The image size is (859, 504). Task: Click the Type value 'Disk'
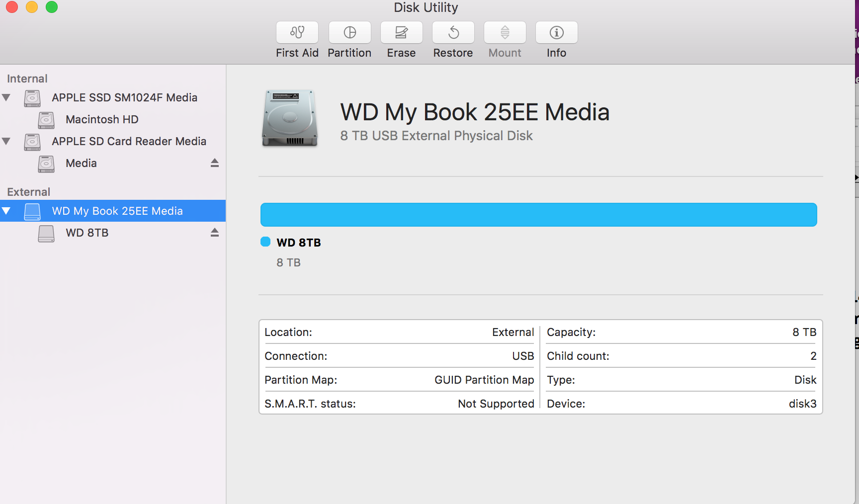click(805, 380)
